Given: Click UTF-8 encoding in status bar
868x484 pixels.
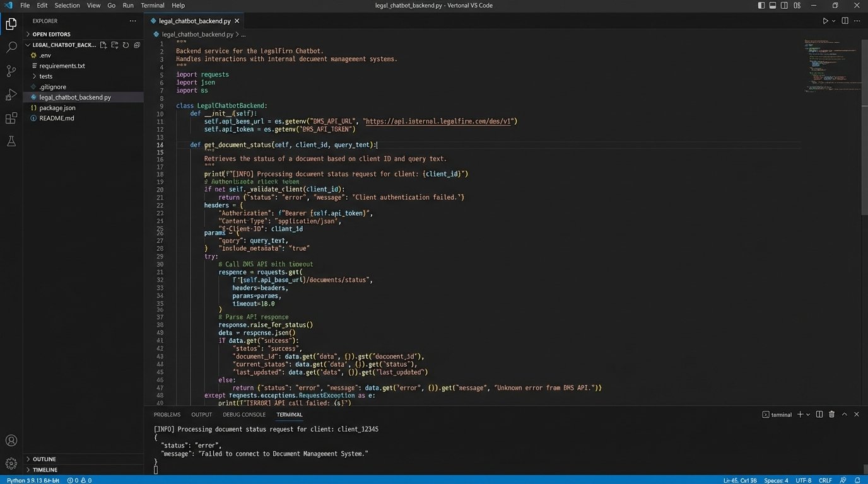Looking at the screenshot, I should click(x=804, y=480).
